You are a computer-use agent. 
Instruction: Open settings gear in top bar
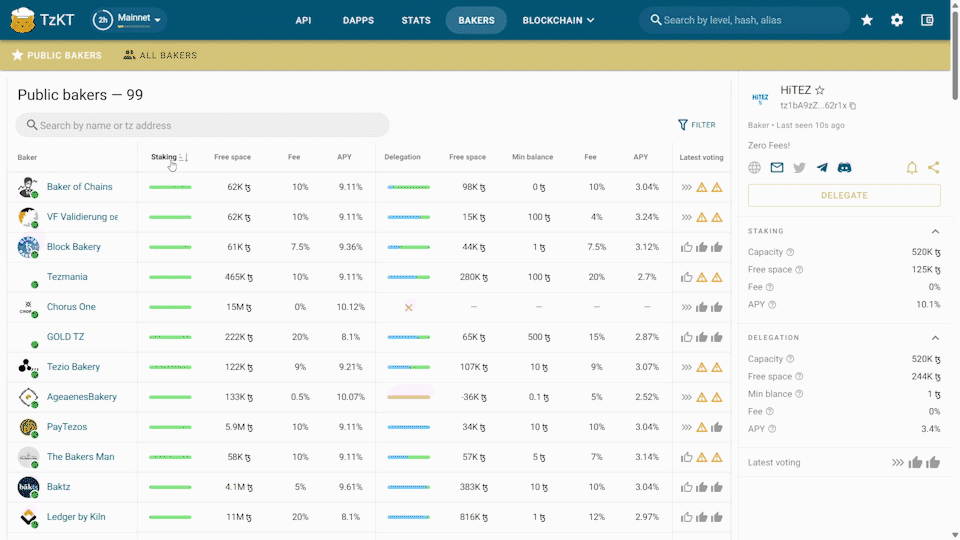click(x=897, y=20)
